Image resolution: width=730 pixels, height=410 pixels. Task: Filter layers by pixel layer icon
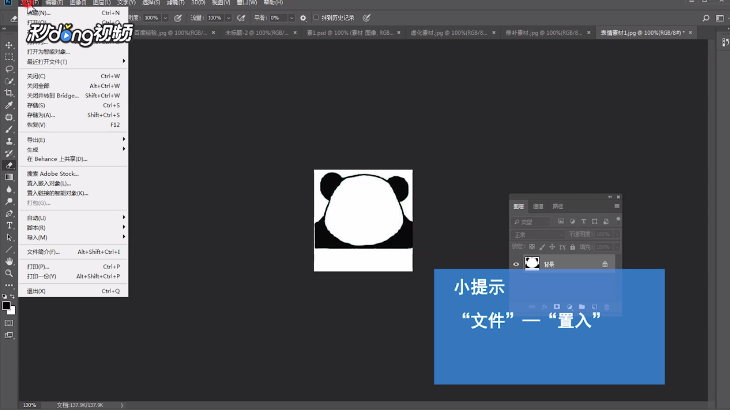pos(561,222)
